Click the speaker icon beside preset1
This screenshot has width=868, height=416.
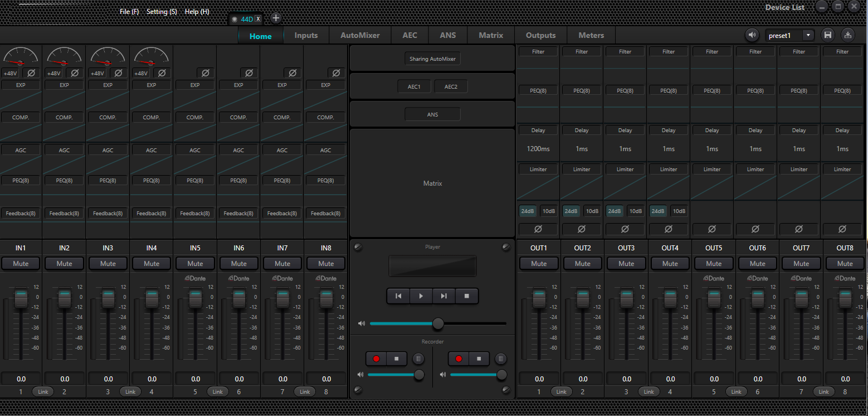(753, 35)
